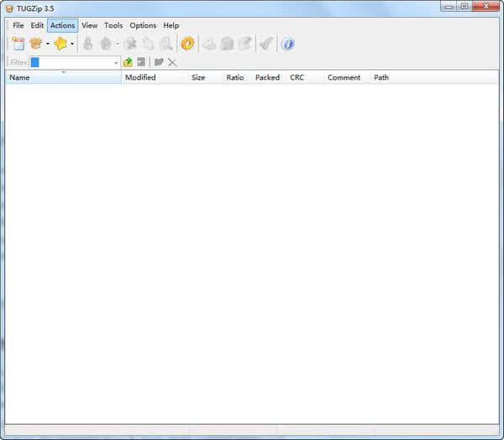Click inside the Filter text field
Screen dimensions: 504x440
click(x=74, y=62)
